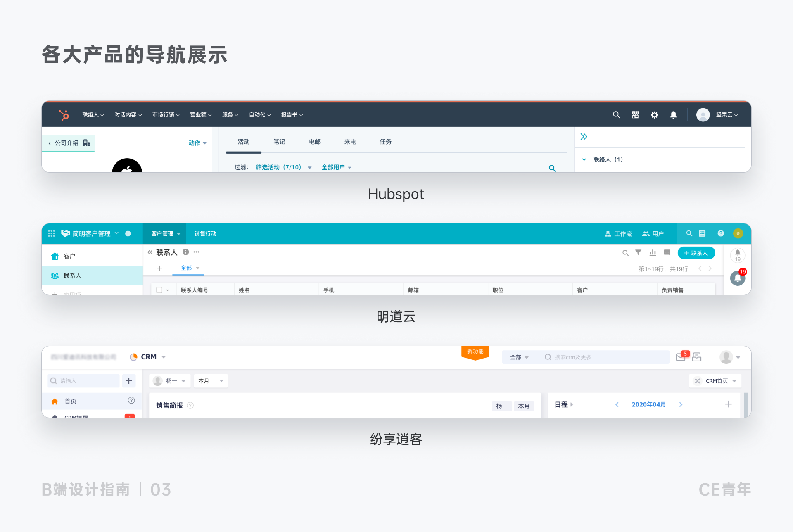The height and width of the screenshot is (532, 793).
Task: Open HubSpot settings gear
Action: [654, 115]
